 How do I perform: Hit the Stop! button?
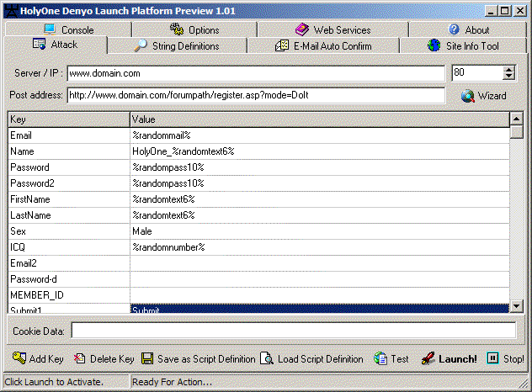[505, 358]
